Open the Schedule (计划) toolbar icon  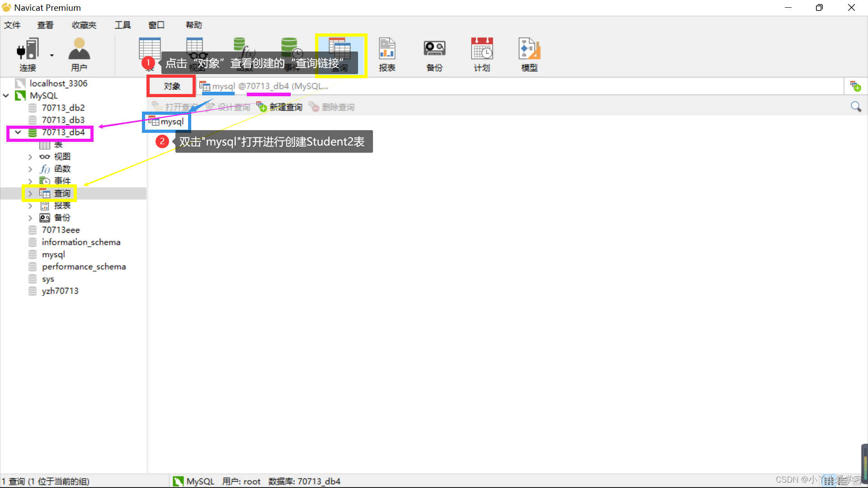point(482,54)
